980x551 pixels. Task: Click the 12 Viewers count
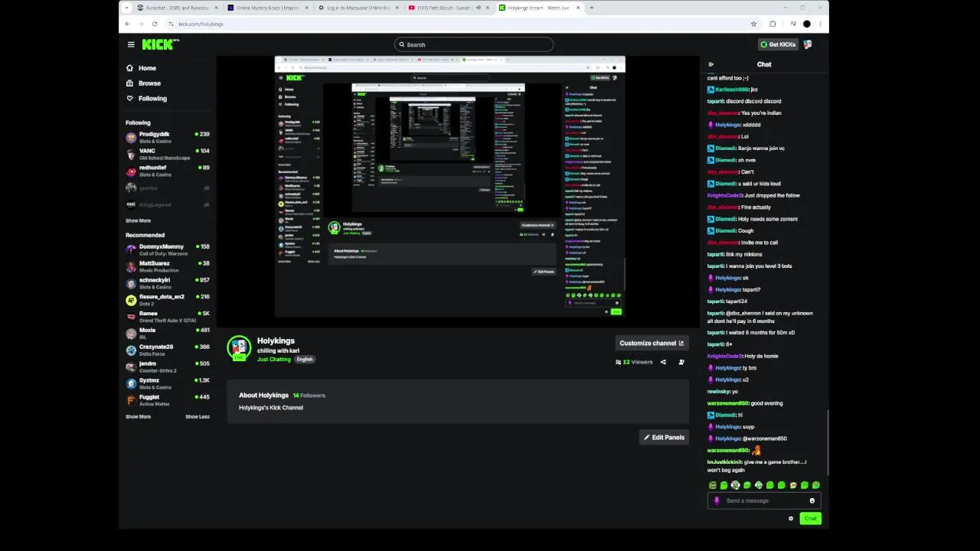(634, 362)
